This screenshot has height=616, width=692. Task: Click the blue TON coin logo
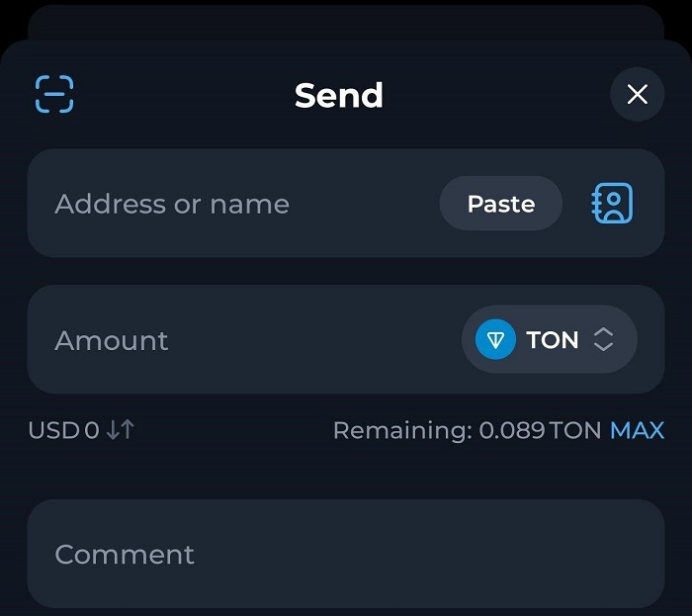tap(495, 340)
